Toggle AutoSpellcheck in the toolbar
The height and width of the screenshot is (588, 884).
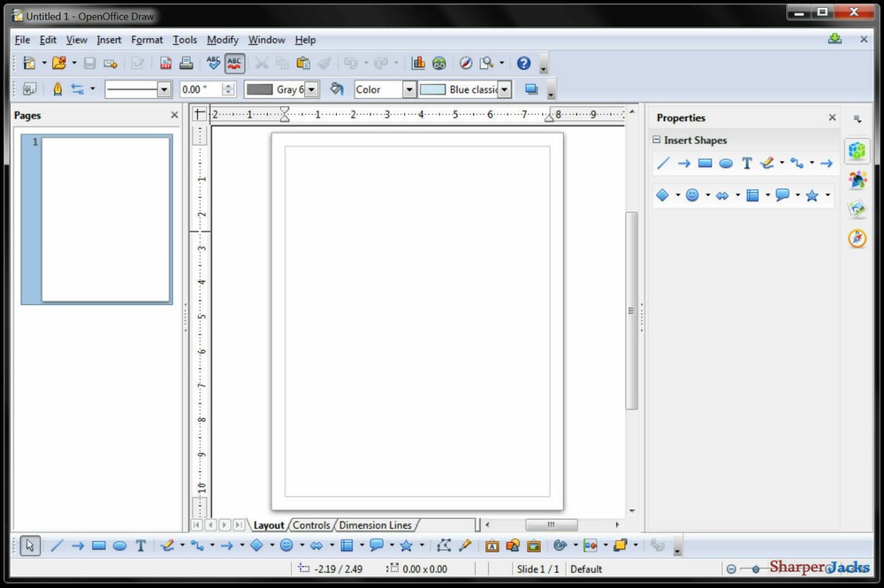(x=234, y=63)
